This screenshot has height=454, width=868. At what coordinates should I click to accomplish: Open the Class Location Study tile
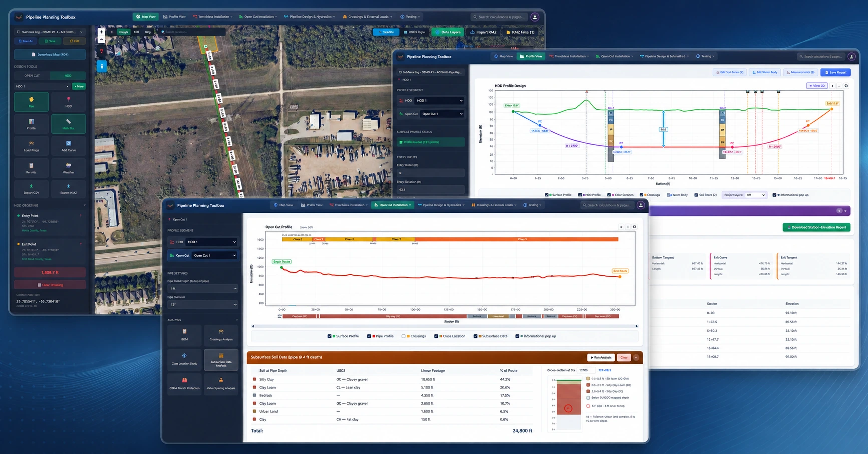pos(184,359)
